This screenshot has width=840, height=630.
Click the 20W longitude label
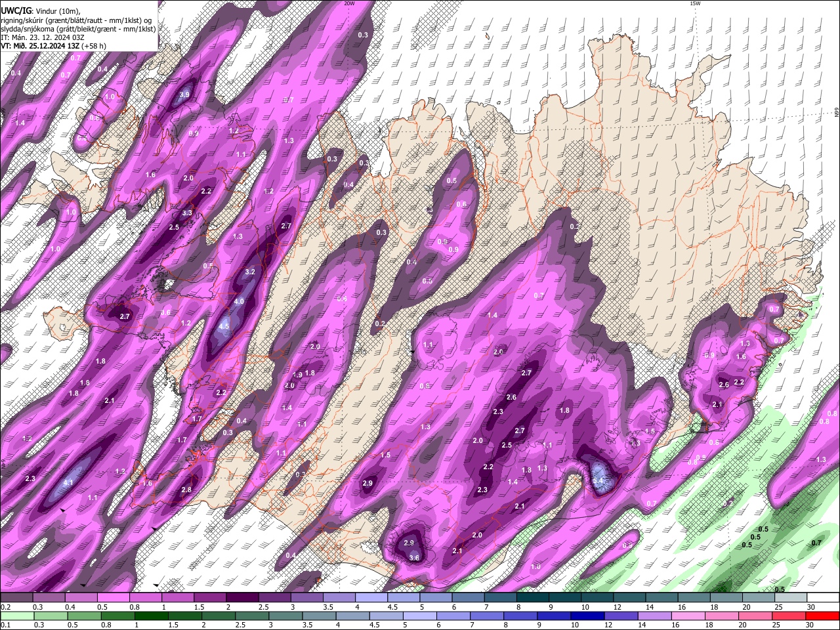pos(349,3)
